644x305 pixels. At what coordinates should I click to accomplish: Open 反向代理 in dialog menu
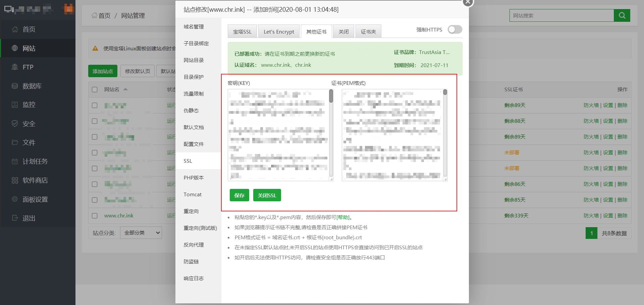pyautogui.click(x=198, y=245)
